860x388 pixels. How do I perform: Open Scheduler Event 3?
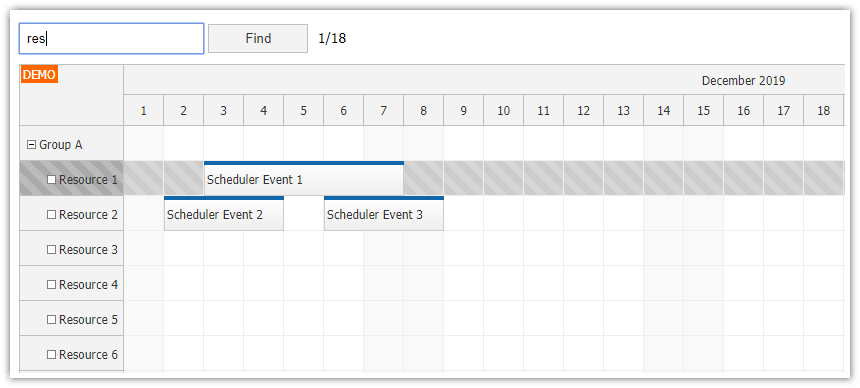pos(384,213)
